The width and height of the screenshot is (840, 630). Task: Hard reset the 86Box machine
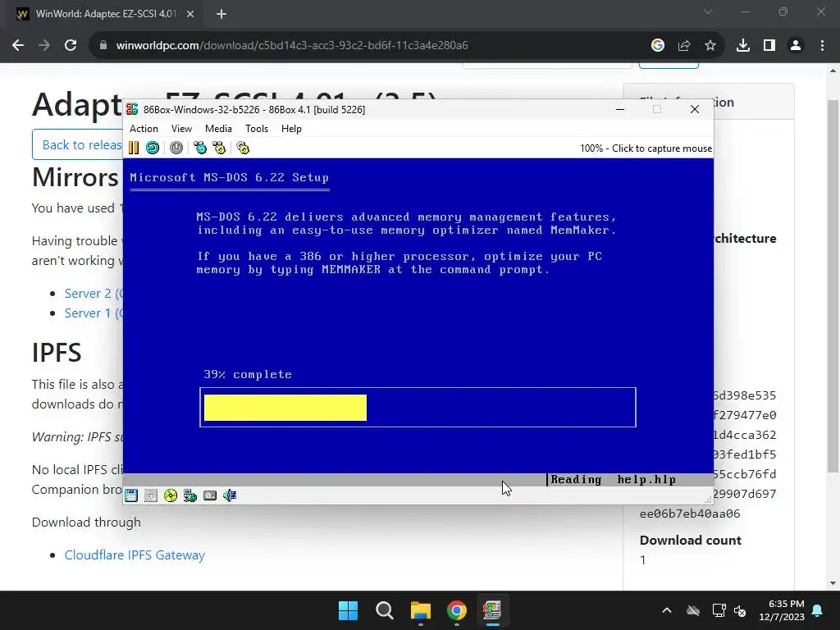coord(153,148)
